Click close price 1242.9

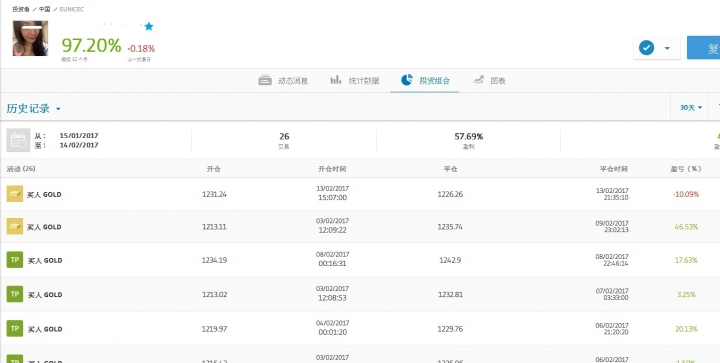click(450, 260)
